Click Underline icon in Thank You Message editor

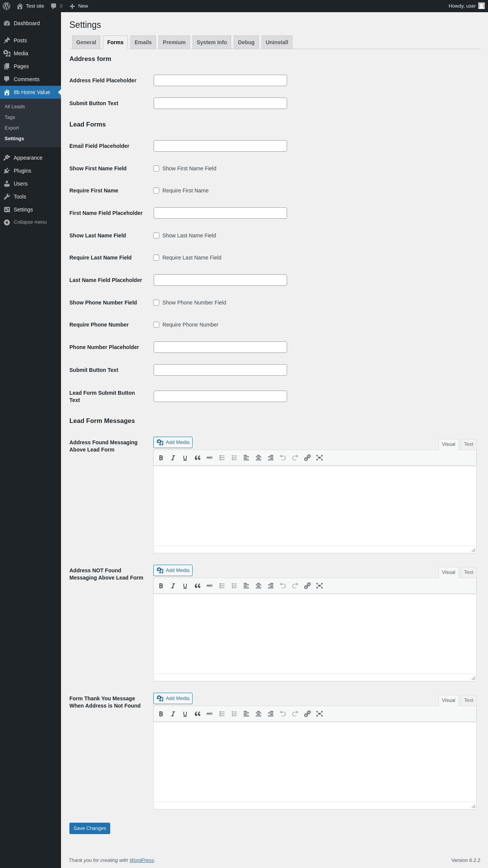(x=185, y=714)
